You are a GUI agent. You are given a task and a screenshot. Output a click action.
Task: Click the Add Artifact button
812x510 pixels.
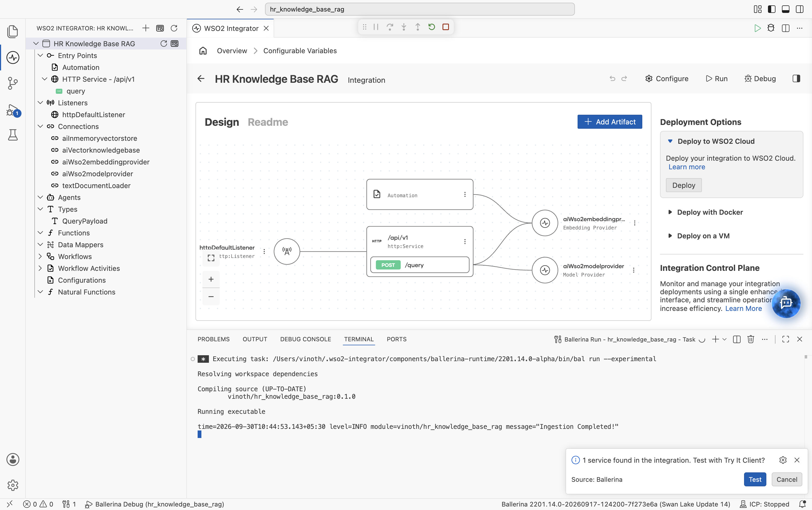click(x=610, y=122)
